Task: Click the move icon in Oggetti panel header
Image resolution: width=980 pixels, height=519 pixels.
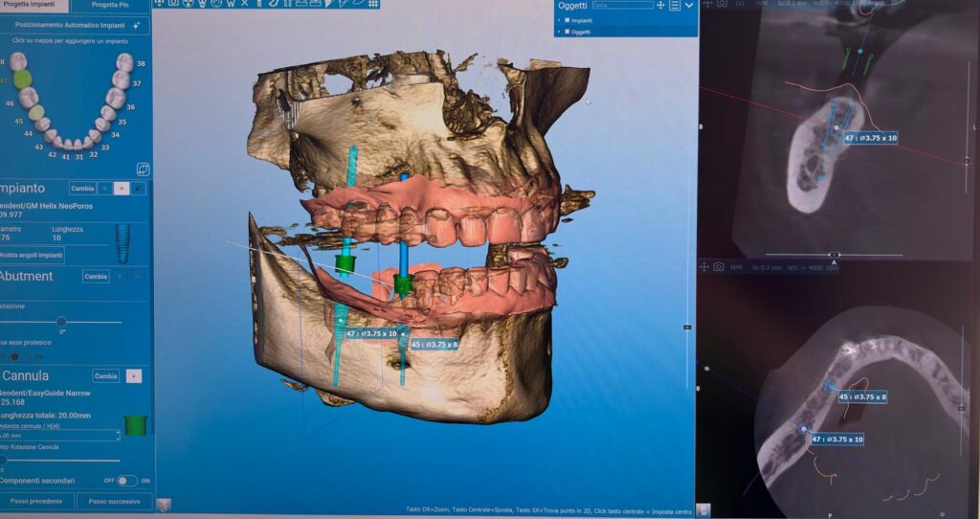Action: (660, 5)
